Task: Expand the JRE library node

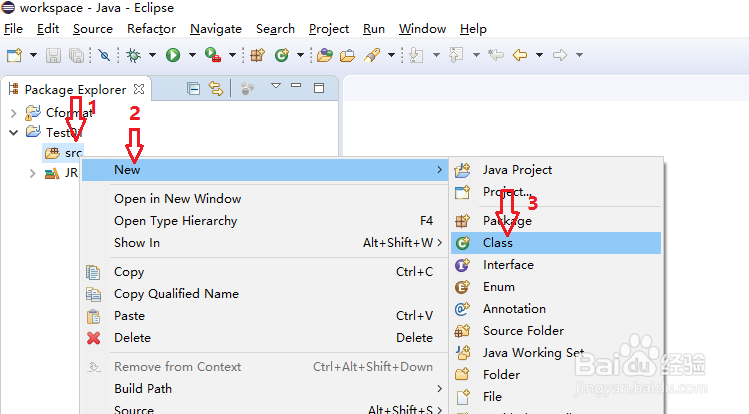Action: 32,173
